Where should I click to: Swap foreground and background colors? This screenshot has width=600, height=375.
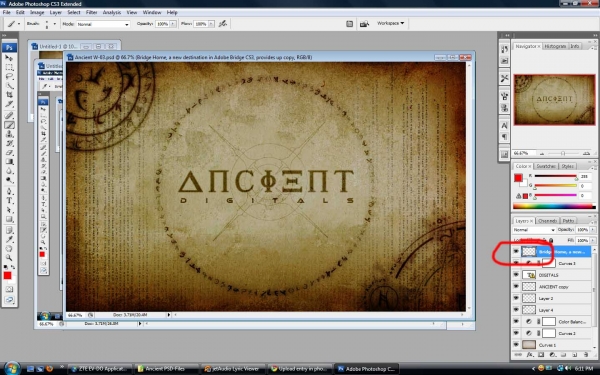click(13, 267)
